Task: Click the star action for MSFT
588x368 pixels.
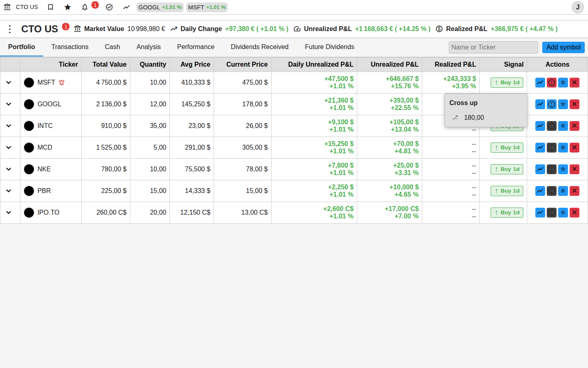Action: [x=563, y=83]
